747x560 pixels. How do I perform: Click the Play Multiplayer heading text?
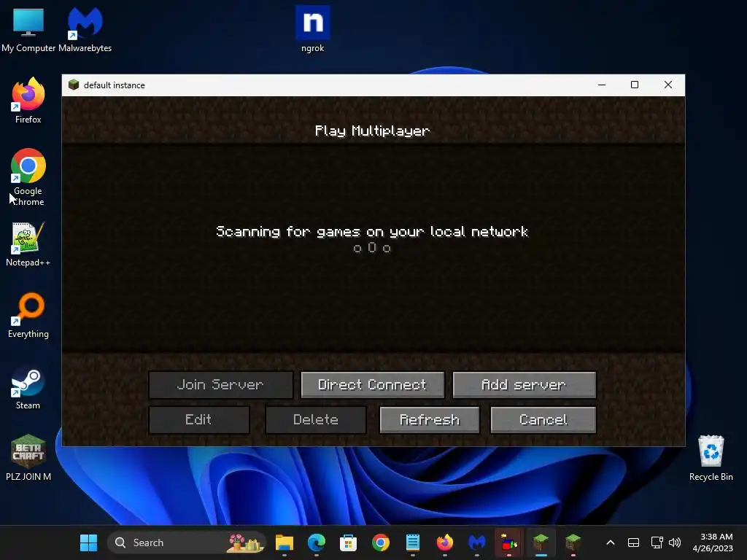[x=372, y=131]
